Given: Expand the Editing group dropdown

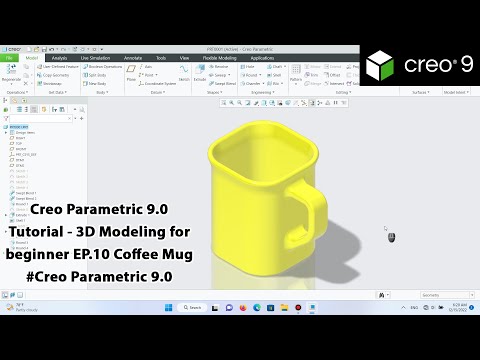Looking at the screenshot, I should 343,92.
